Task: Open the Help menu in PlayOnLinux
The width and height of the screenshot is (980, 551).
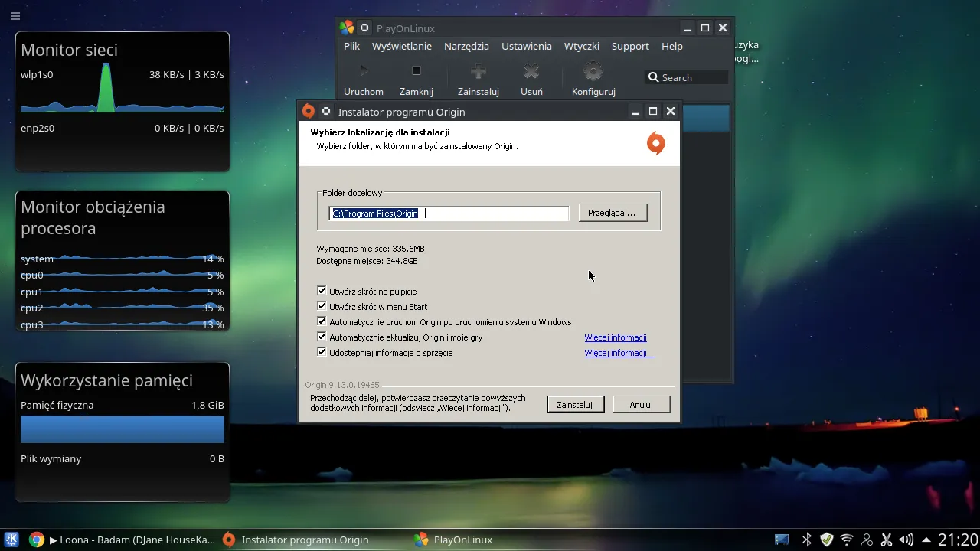Action: click(x=672, y=46)
